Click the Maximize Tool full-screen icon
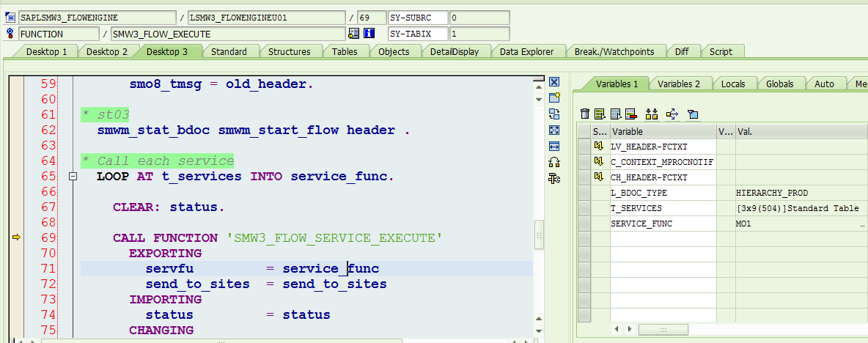 coord(554,130)
